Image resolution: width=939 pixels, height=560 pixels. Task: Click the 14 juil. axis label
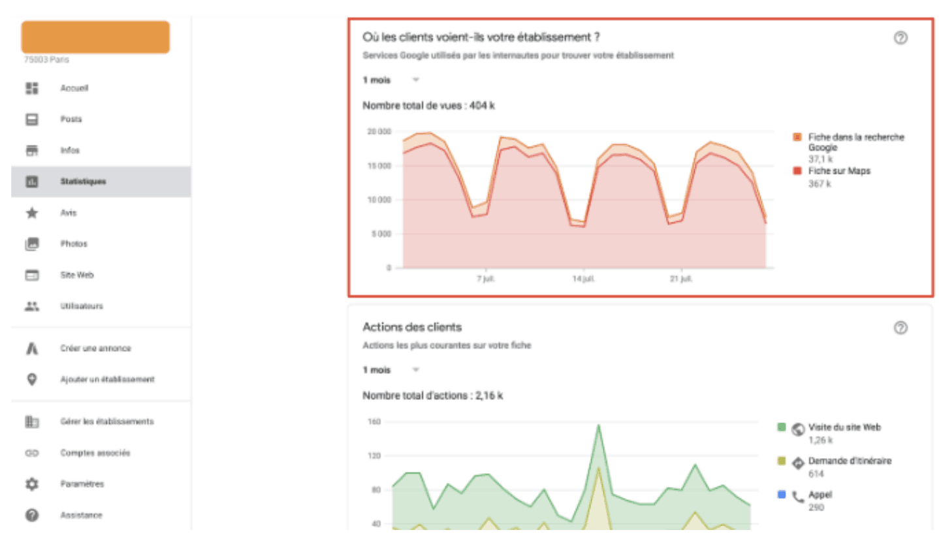pyautogui.click(x=583, y=279)
